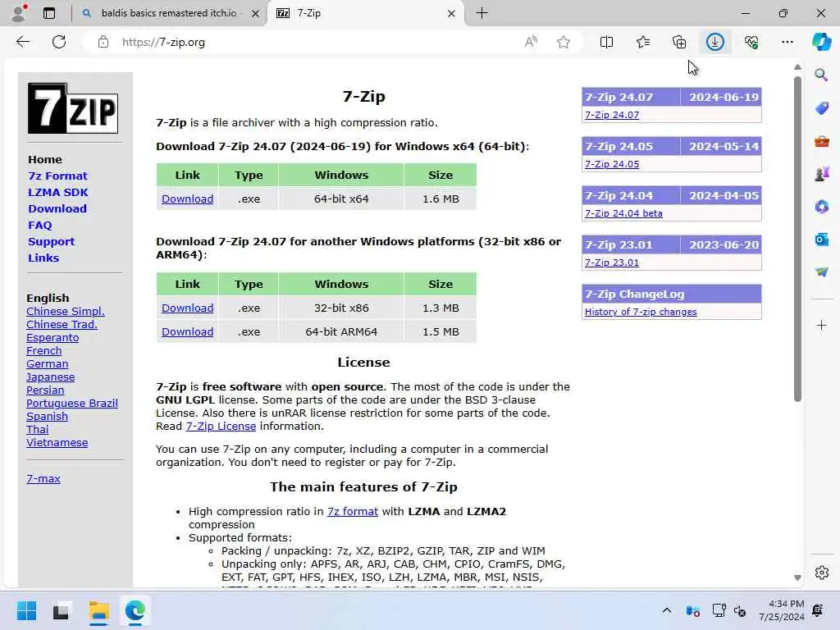
Task: Show hidden system tray icons
Action: (x=666, y=610)
